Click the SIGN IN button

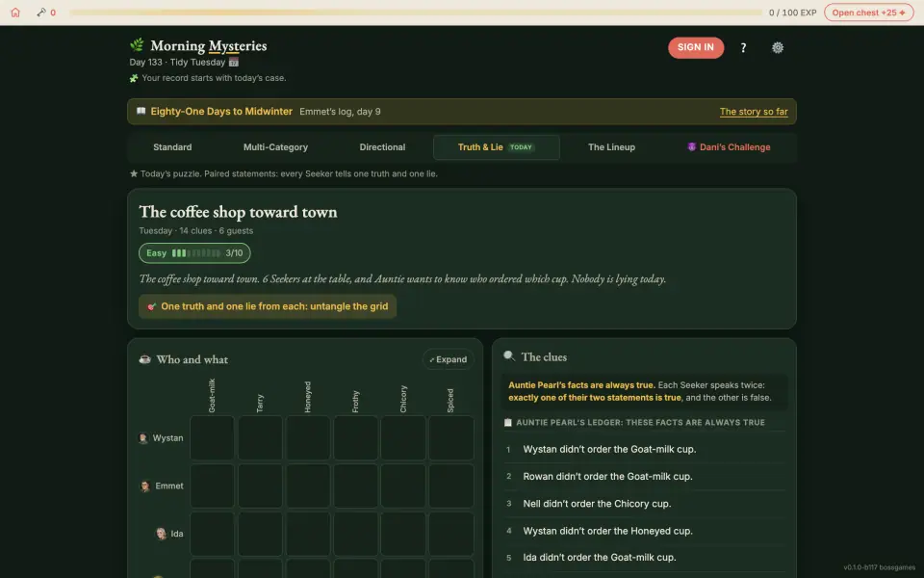click(x=695, y=48)
